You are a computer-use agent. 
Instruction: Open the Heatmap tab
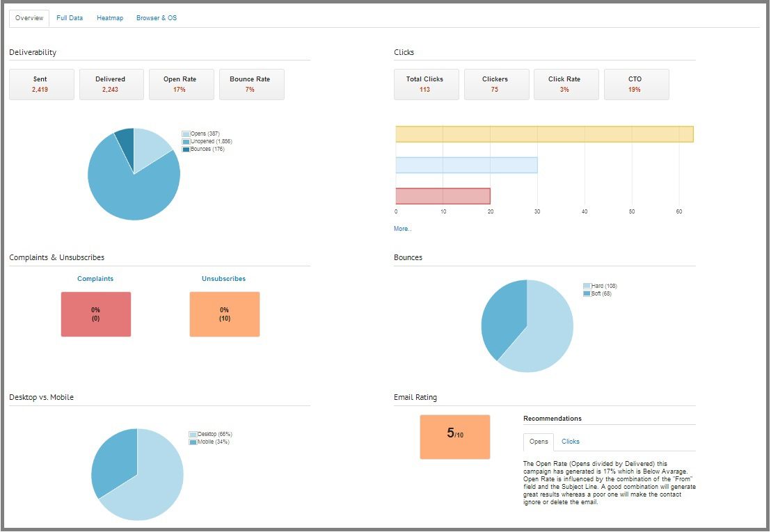[x=110, y=17]
